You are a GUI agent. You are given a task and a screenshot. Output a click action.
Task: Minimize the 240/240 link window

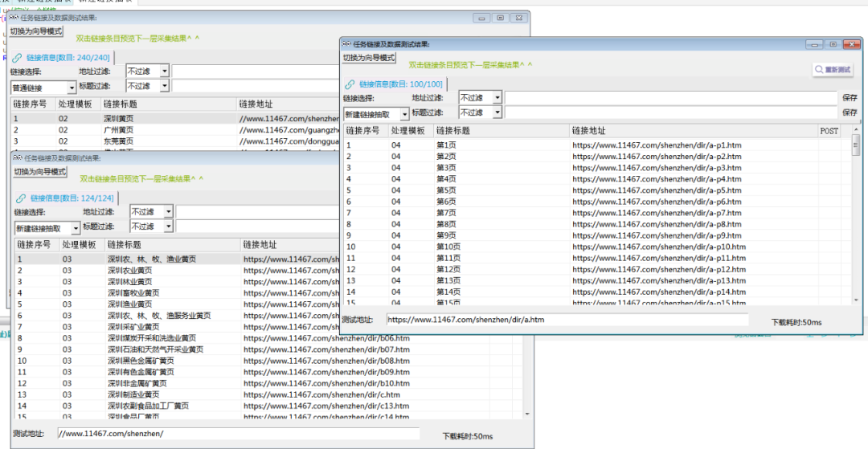pyautogui.click(x=481, y=18)
